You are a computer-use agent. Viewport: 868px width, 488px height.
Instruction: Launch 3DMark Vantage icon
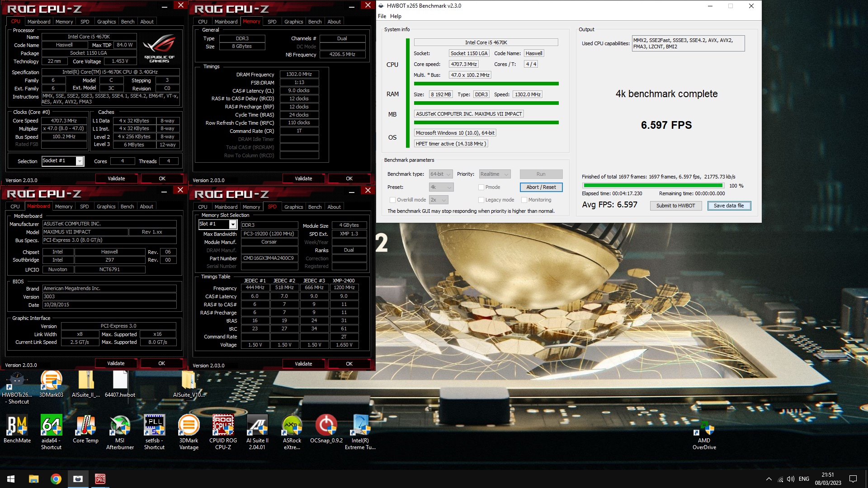[x=189, y=432]
